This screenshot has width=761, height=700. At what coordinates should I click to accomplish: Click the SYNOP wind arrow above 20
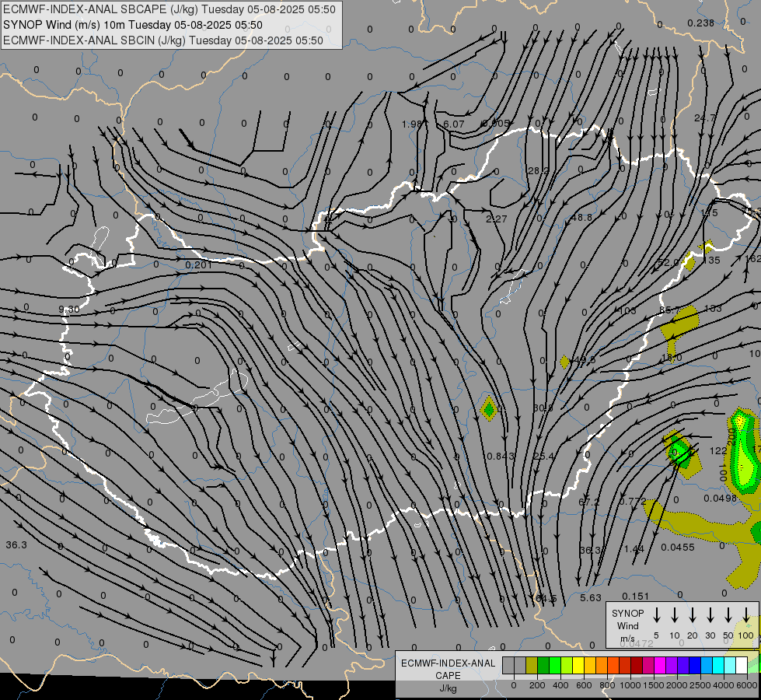[693, 614]
